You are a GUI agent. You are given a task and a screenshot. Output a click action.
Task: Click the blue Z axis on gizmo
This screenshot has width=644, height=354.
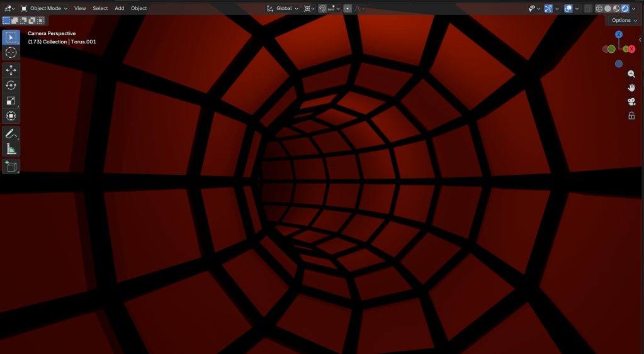(x=619, y=35)
